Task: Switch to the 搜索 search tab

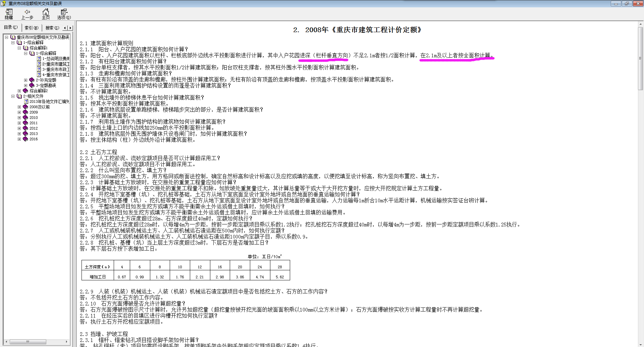Action: tap(52, 28)
